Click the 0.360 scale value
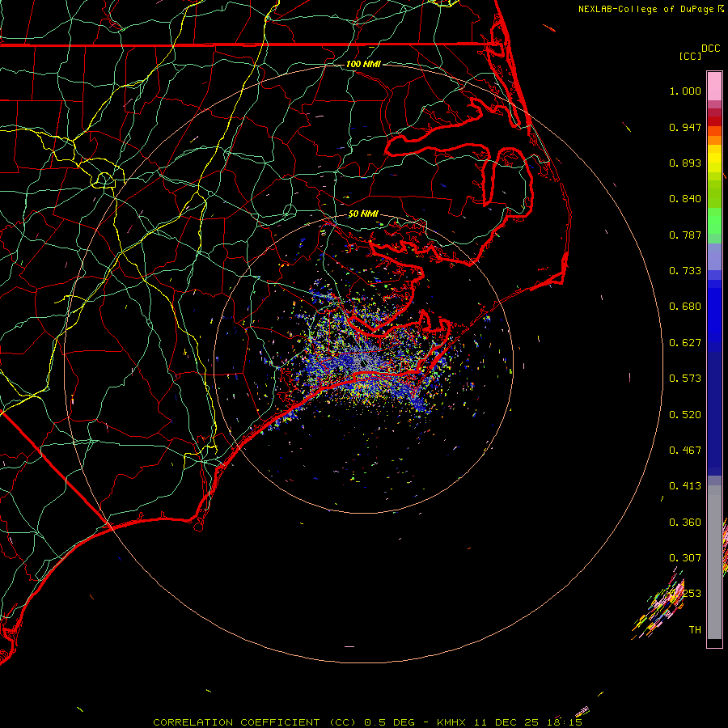Viewport: 728px width, 728px height. pyautogui.click(x=685, y=523)
